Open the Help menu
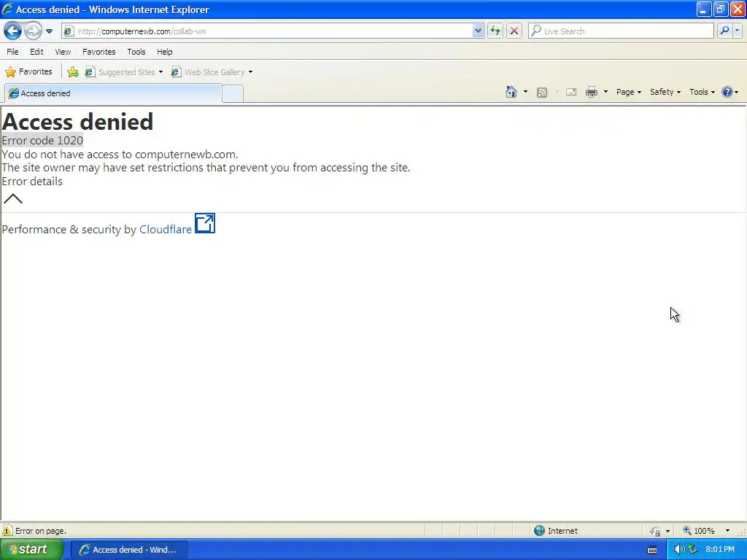The height and width of the screenshot is (560, 747). pos(165,52)
